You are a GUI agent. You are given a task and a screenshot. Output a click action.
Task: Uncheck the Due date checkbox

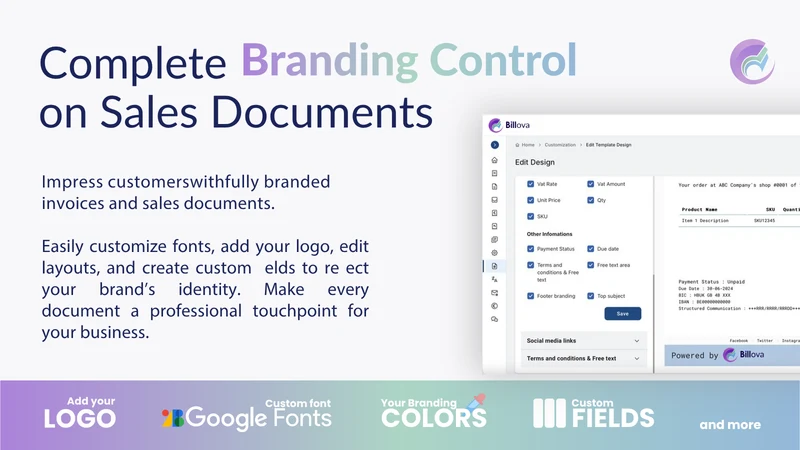pos(590,249)
